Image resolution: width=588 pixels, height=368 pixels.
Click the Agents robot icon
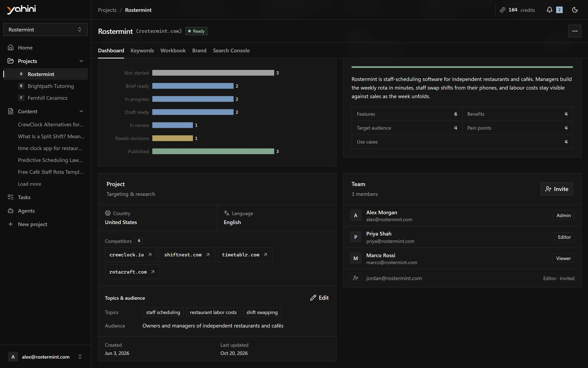[x=10, y=211]
